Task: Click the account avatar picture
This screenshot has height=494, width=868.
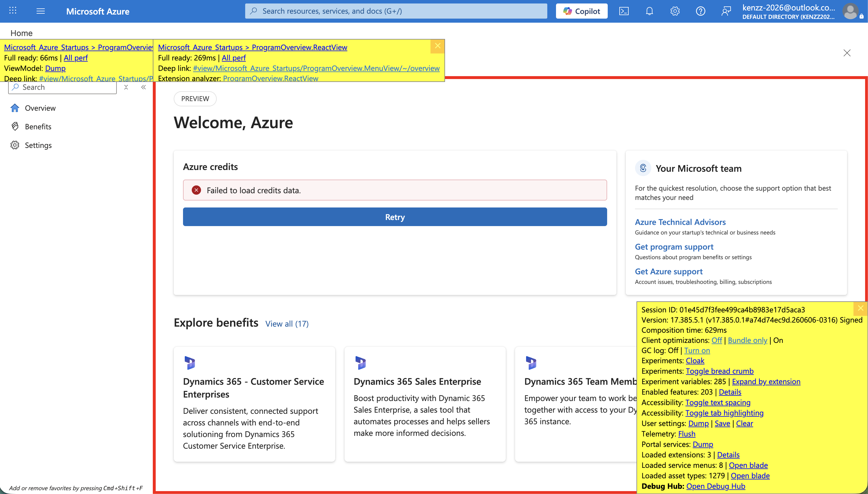Action: 851,11
